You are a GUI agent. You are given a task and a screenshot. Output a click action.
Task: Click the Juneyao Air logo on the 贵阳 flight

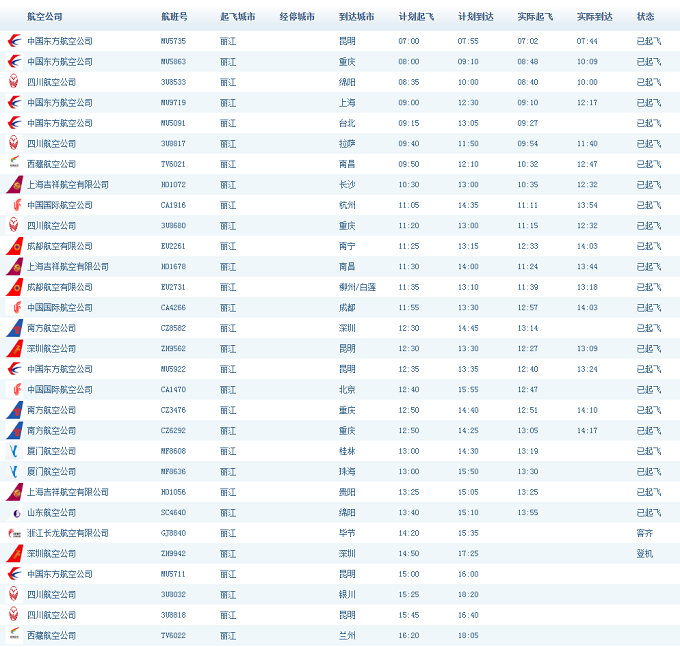pos(14,492)
